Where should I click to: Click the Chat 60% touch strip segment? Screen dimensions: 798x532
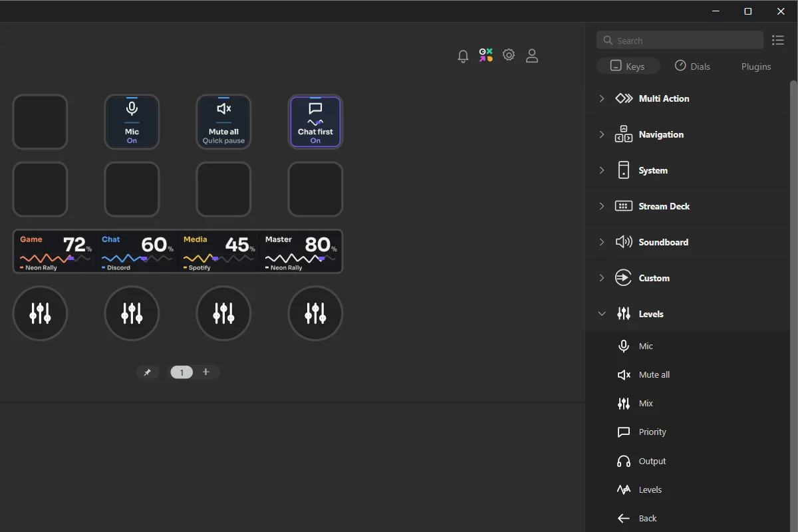point(138,251)
